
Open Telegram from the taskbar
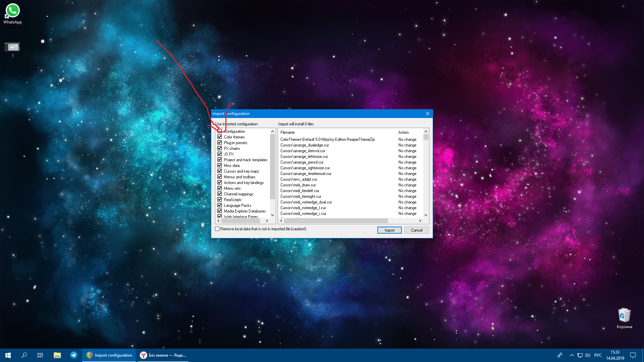click(74, 355)
